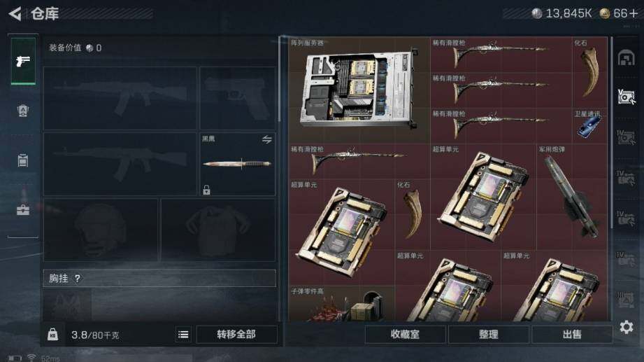Click the 整理 sort button

coord(488,335)
